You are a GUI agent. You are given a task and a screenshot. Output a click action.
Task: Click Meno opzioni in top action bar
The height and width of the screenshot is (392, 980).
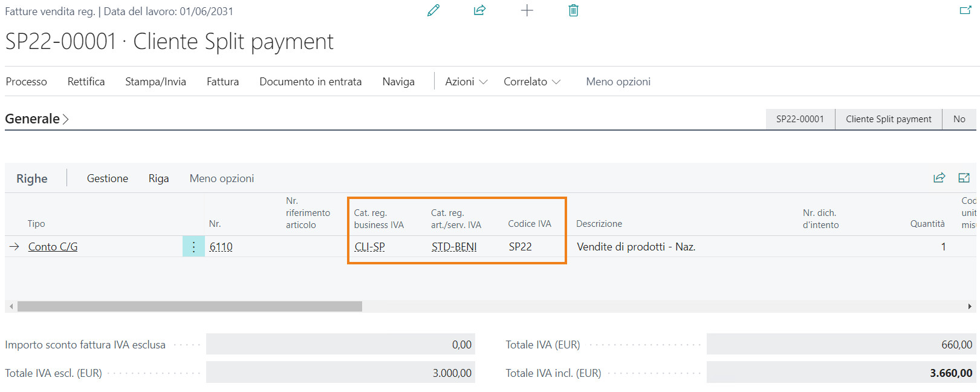pos(618,82)
